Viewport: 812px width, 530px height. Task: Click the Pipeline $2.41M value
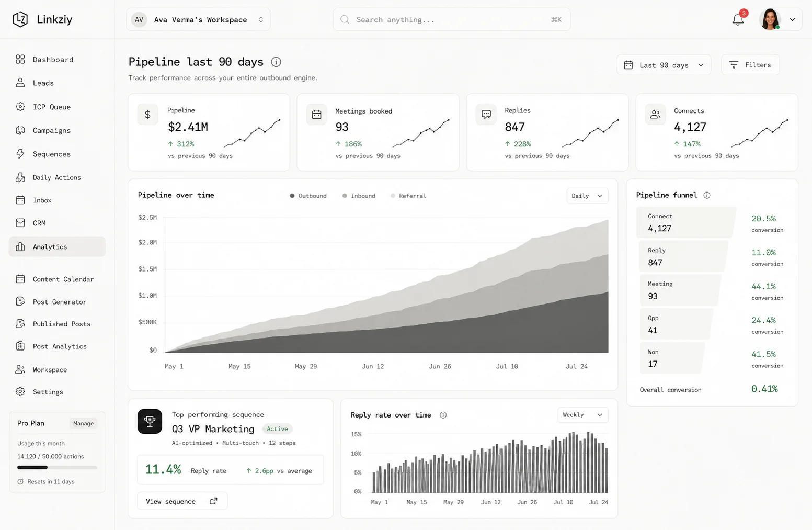[188, 127]
